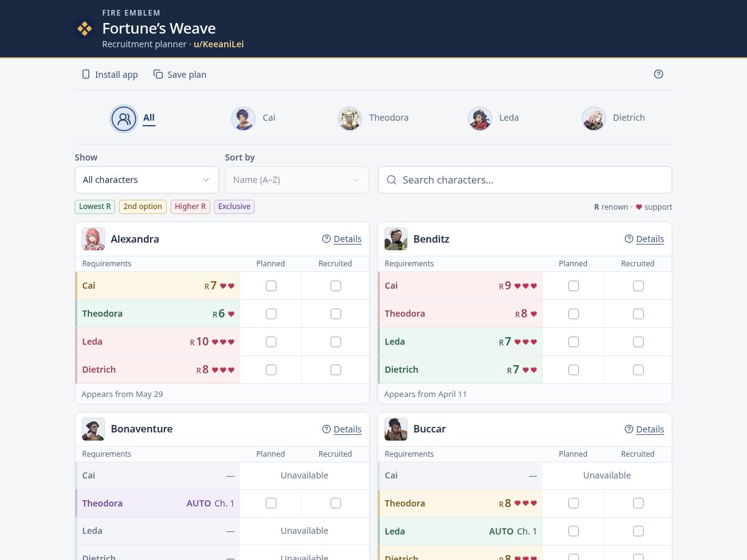This screenshot has width=747, height=560.
Task: Click Alexandra's Leda R10 requirement cell
Action: [x=158, y=342]
